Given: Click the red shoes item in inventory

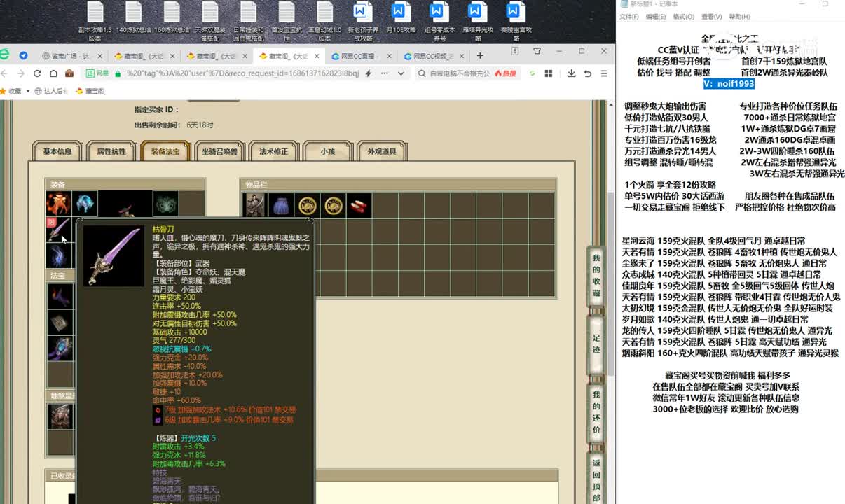Looking at the screenshot, I should 358,205.
